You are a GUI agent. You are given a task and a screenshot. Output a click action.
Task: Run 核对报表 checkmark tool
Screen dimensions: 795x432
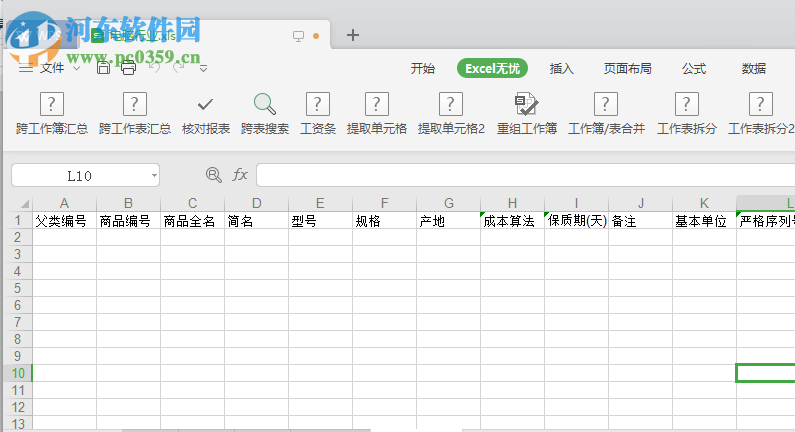click(205, 114)
